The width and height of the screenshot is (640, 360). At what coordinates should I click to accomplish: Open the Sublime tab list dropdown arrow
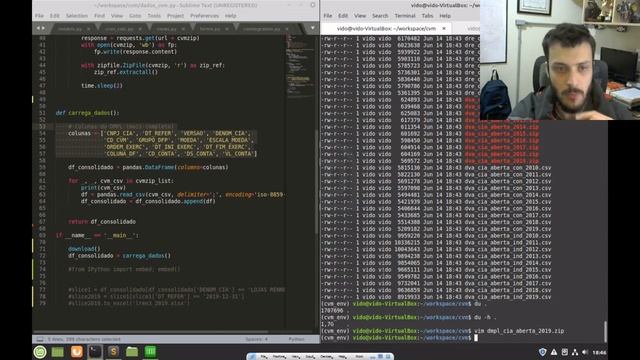(313, 28)
